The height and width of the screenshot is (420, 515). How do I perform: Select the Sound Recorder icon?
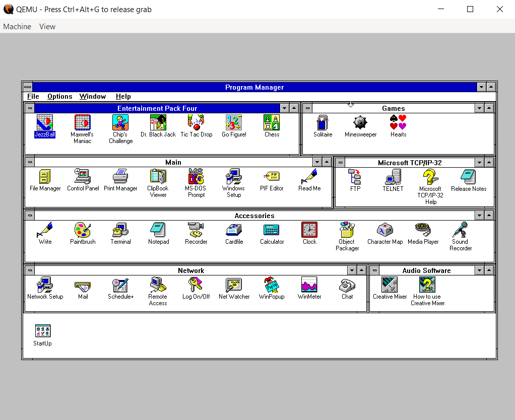coord(461,230)
